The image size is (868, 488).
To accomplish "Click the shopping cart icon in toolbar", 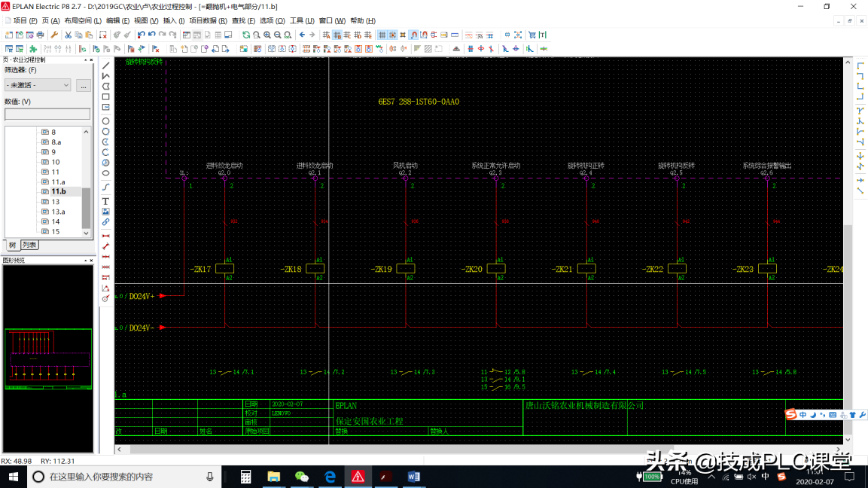I will pyautogui.click(x=531, y=35).
